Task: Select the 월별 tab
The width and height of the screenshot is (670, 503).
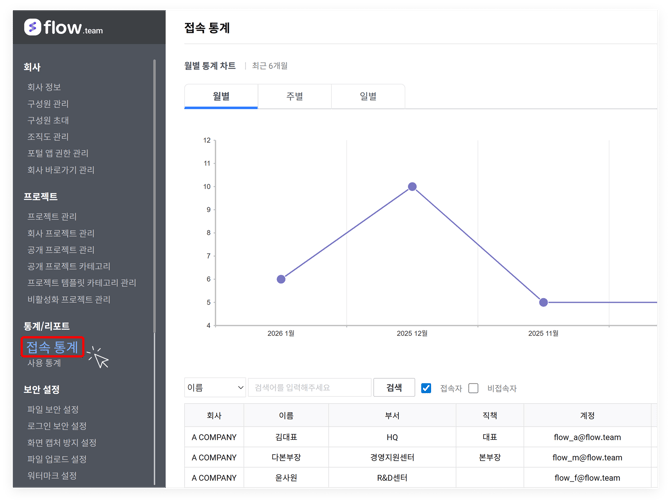Action: click(x=221, y=97)
